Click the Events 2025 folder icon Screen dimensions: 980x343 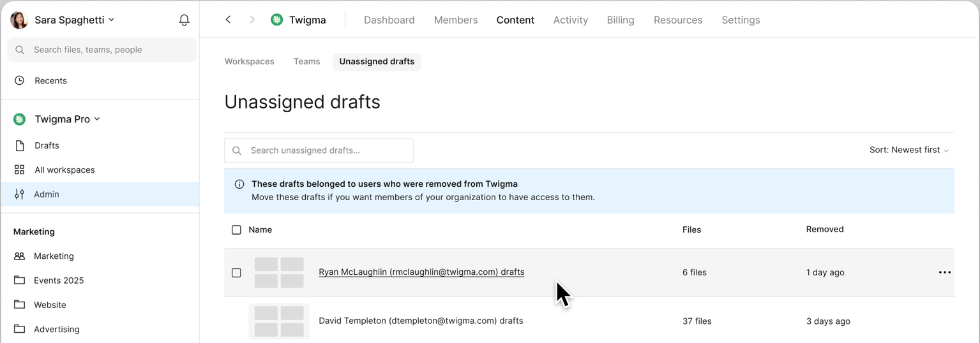[x=20, y=280]
